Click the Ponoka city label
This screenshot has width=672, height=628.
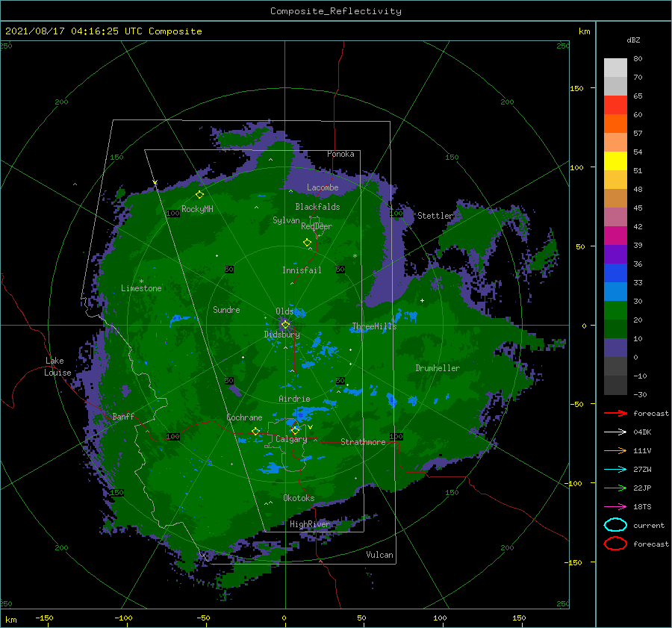[x=340, y=154]
